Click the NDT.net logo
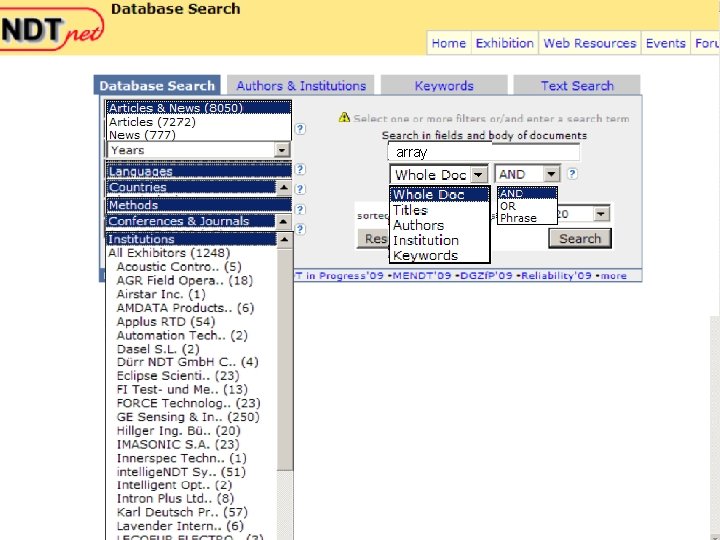Viewport: 720px width, 540px height. point(51,29)
